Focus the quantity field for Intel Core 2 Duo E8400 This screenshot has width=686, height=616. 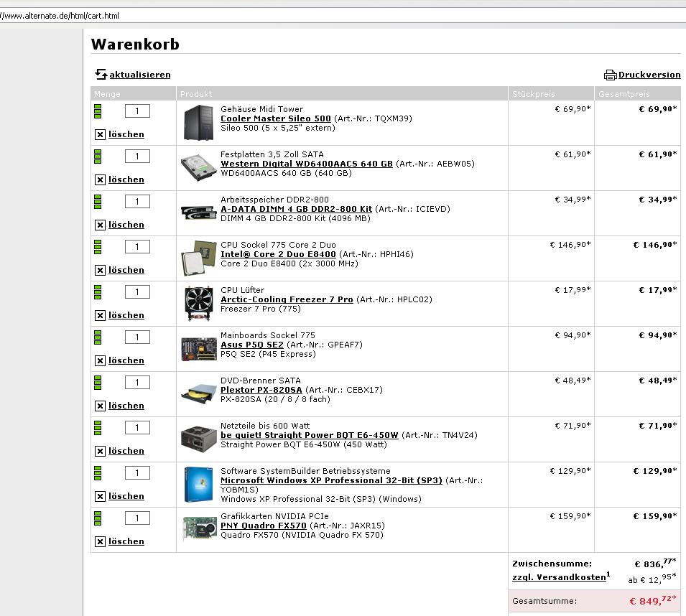(137, 247)
